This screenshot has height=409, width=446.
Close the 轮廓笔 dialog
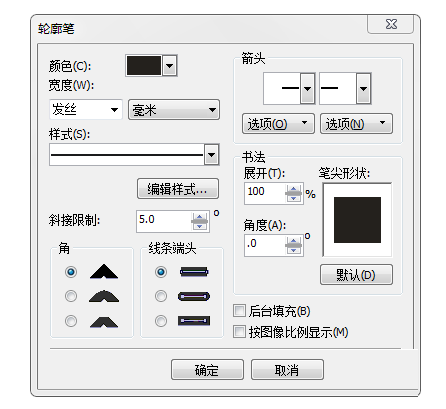[x=391, y=24]
